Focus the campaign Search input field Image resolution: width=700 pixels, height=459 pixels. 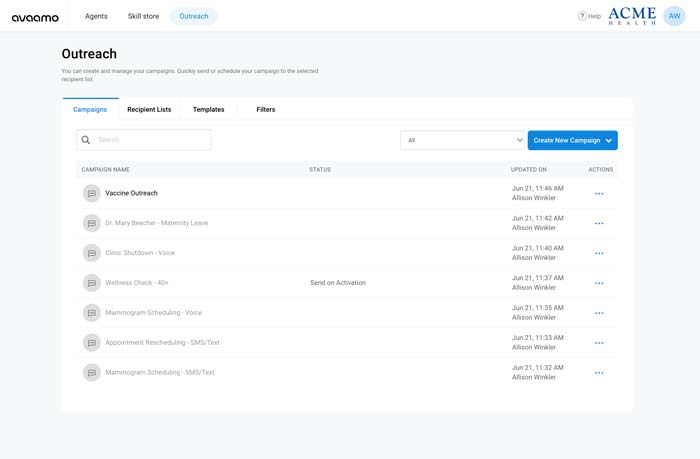[144, 140]
